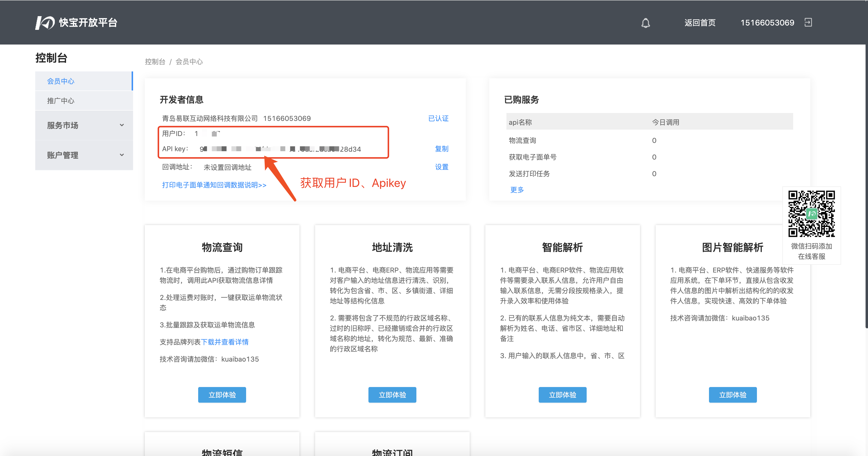Copy the API key with 复制
The height and width of the screenshot is (456, 868).
point(441,149)
